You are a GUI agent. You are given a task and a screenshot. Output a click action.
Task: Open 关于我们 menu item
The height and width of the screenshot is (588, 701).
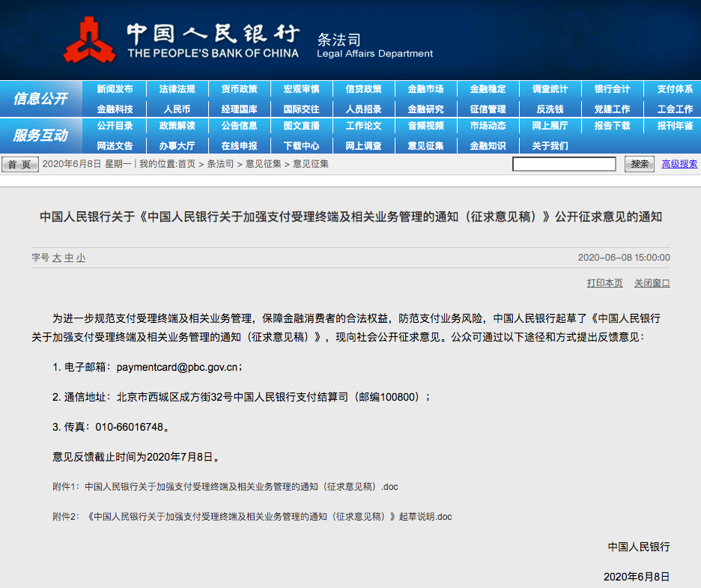tap(550, 146)
